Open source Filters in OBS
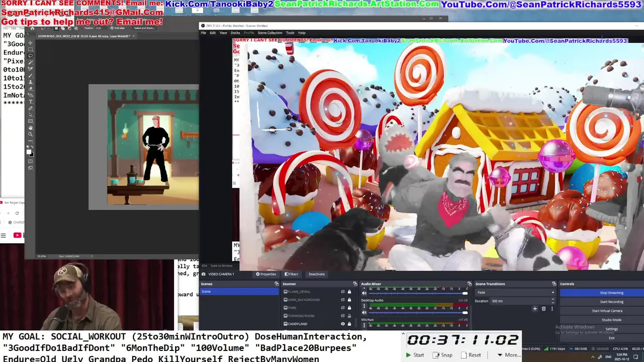The image size is (644, 362). 291,274
